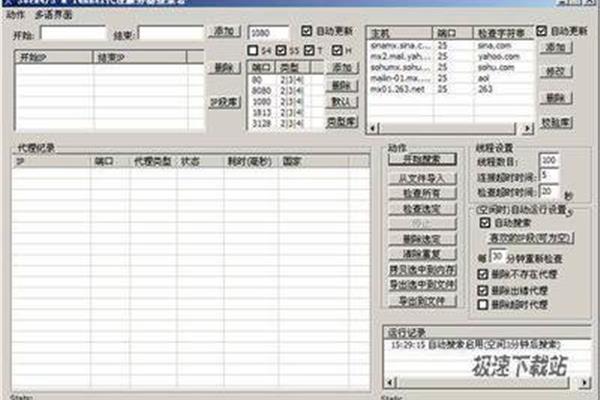Select the yahoo.com host row
This screenshot has height=400, width=600.
[x=450, y=56]
